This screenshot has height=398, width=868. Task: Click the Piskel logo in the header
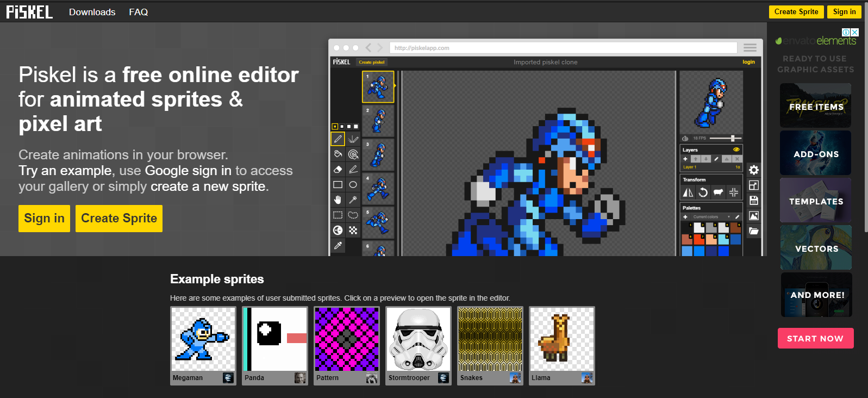point(29,11)
